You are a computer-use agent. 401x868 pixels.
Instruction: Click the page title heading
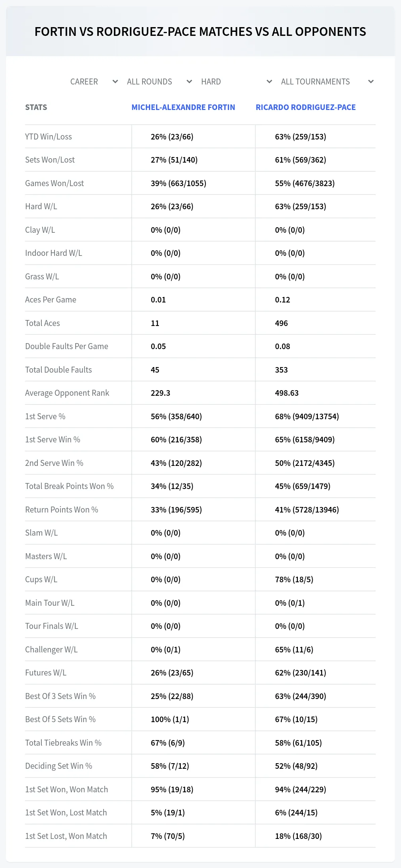pos(200,31)
